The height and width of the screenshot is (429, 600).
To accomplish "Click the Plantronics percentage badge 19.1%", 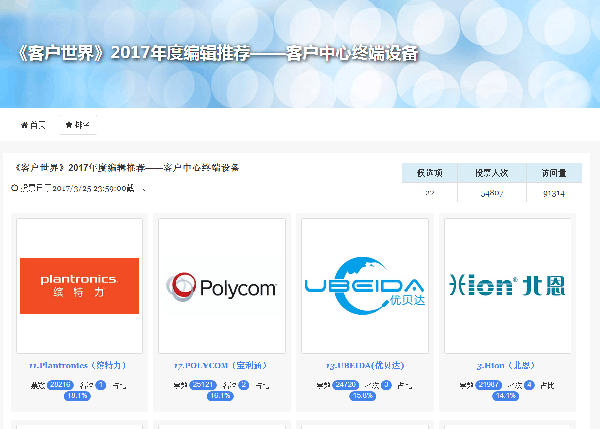I will tap(77, 395).
